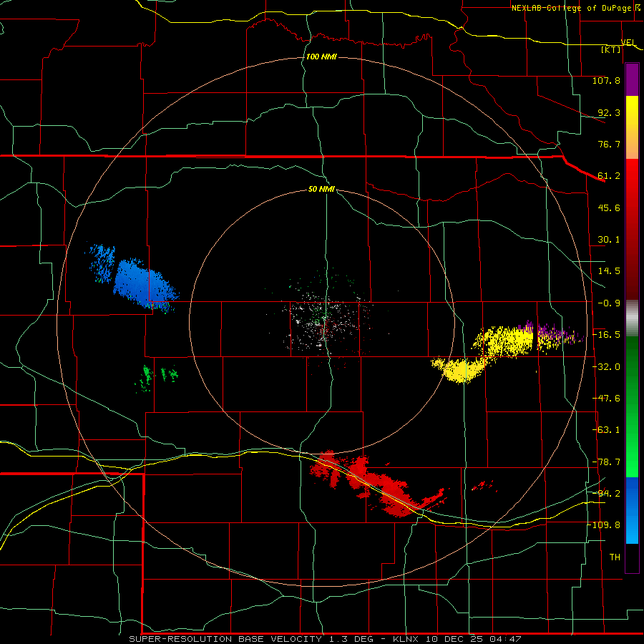Select the 92.3 scale value

609,112
